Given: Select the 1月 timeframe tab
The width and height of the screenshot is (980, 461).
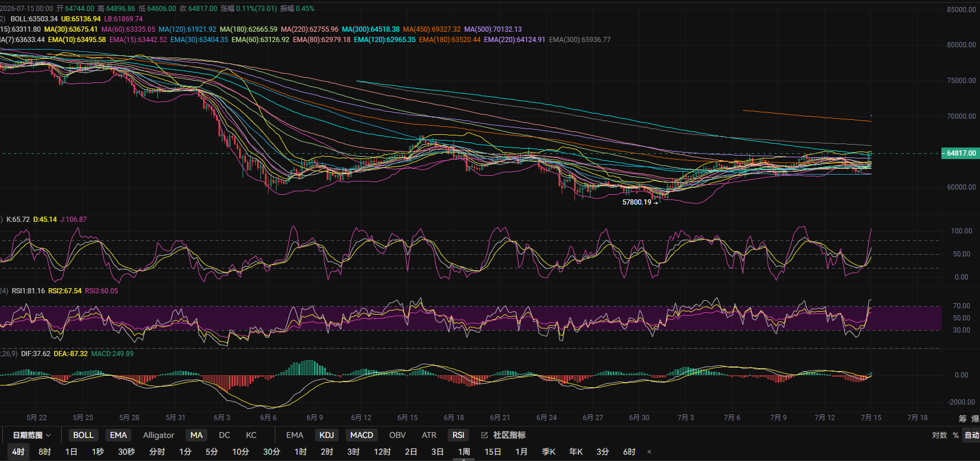Looking at the screenshot, I should pos(521,452).
